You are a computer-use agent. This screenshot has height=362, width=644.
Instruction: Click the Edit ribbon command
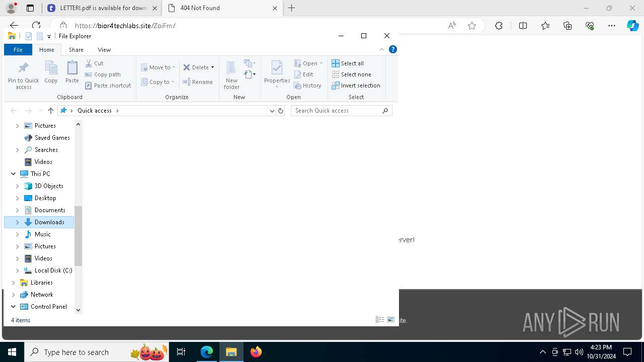[x=304, y=74]
